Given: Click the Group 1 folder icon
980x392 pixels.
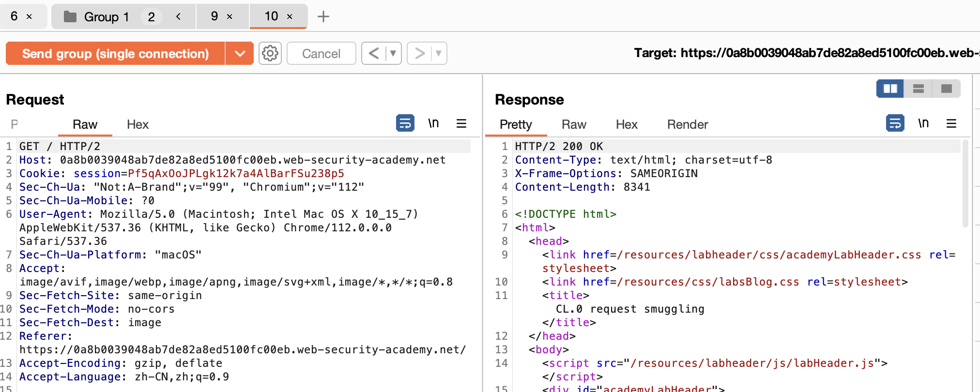Looking at the screenshot, I should [70, 17].
